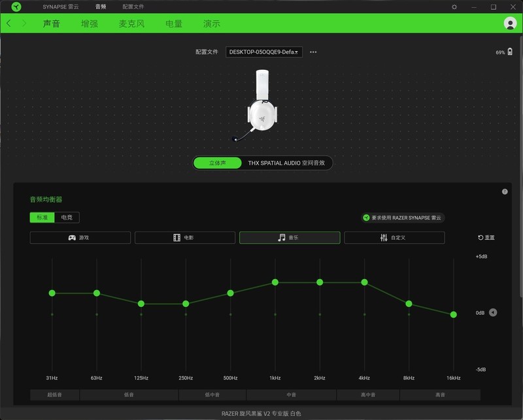Go back with the left arrow
The width and height of the screenshot is (523, 420).
coord(8,24)
